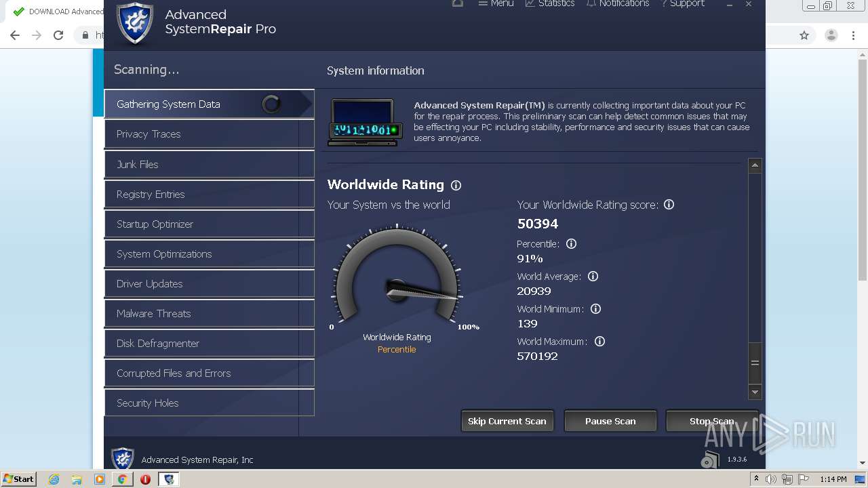This screenshot has width=868, height=488.
Task: Click the volume speaker tray icon
Action: click(x=771, y=479)
